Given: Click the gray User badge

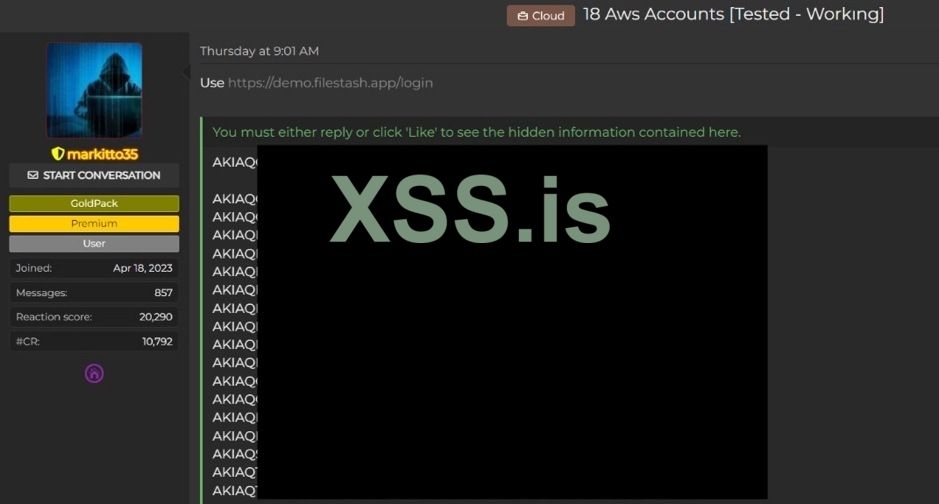Looking at the screenshot, I should pos(94,244).
